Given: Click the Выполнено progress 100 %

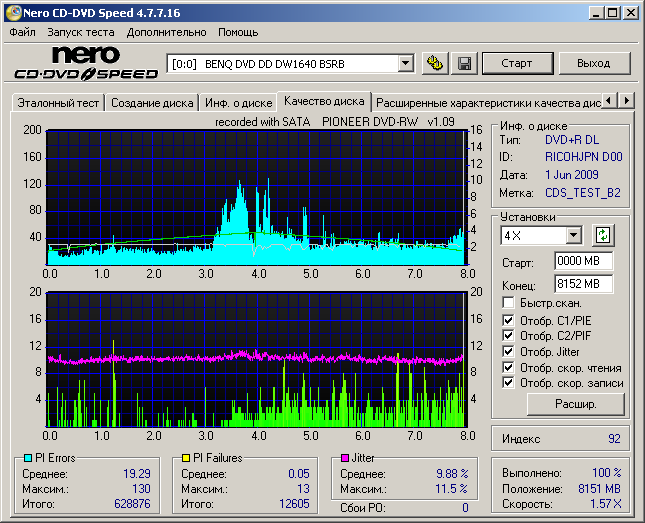Looking at the screenshot, I should pos(607,472).
